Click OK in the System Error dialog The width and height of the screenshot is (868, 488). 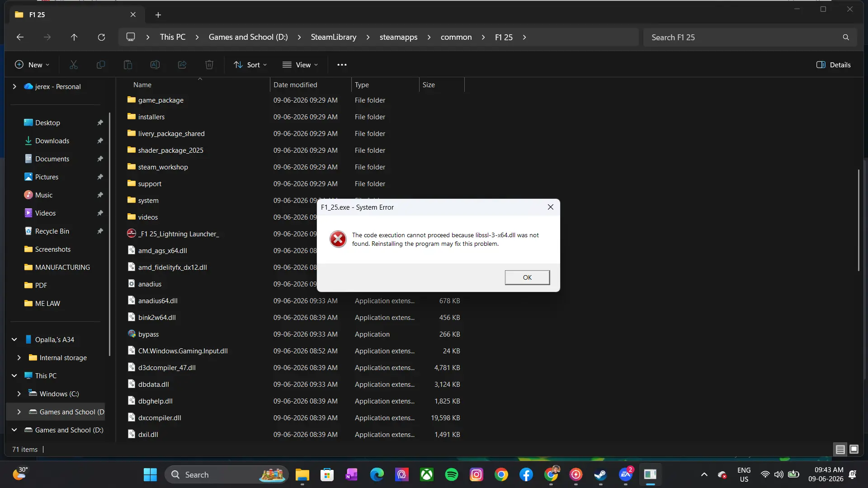(527, 277)
